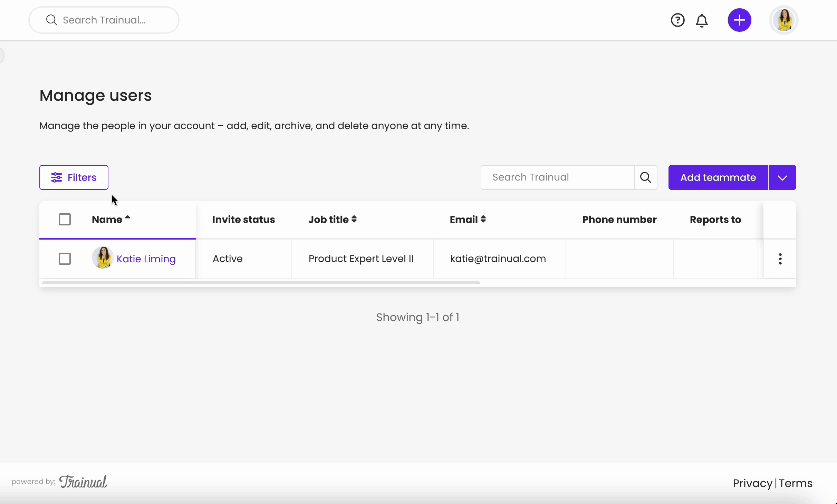This screenshot has width=837, height=504.
Task: Select all users checkbox in header
Action: point(65,219)
